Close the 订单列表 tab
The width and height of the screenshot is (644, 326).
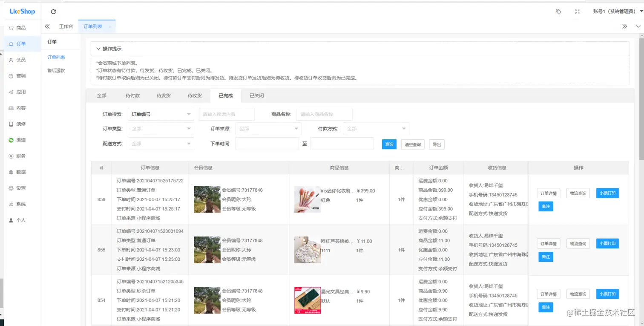(x=110, y=27)
